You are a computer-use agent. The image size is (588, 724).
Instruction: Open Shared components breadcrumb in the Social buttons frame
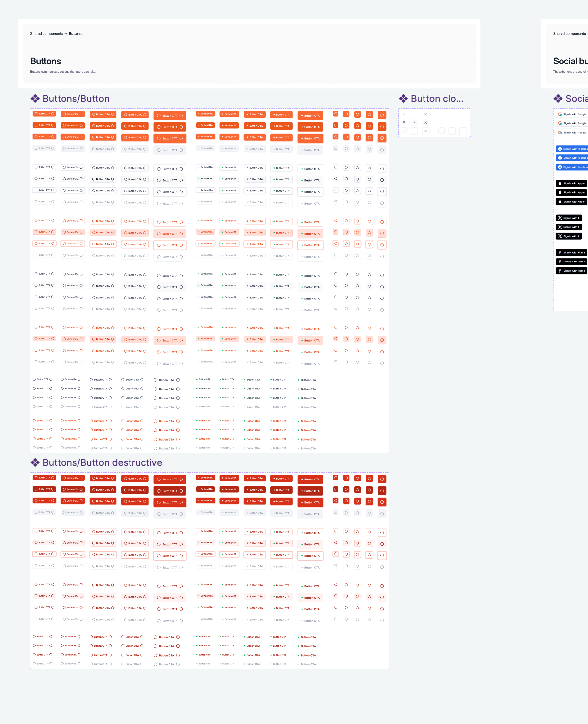coord(569,34)
